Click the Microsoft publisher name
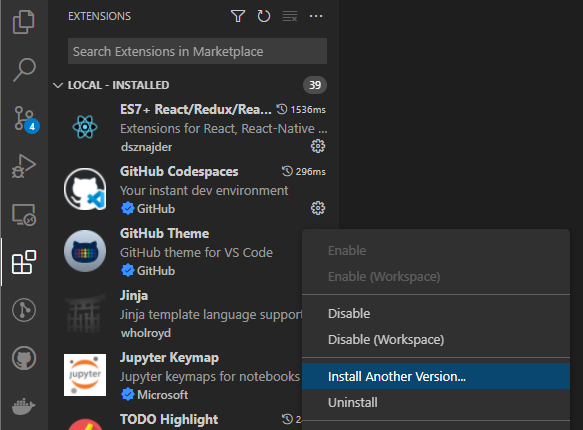Screen dimensions: 583x430 pyautogui.click(x=162, y=394)
